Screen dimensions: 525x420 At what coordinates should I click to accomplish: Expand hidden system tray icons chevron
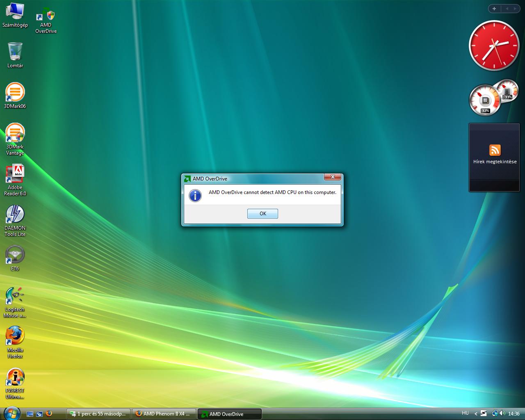476,414
